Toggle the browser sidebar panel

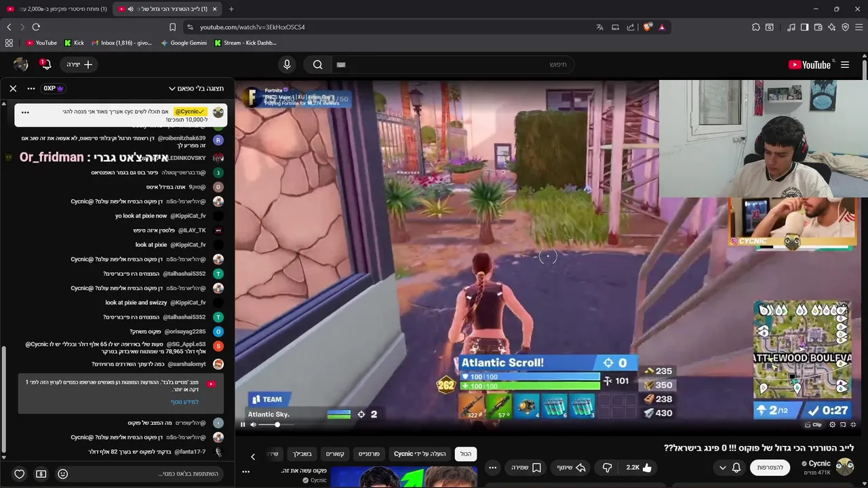tap(804, 27)
